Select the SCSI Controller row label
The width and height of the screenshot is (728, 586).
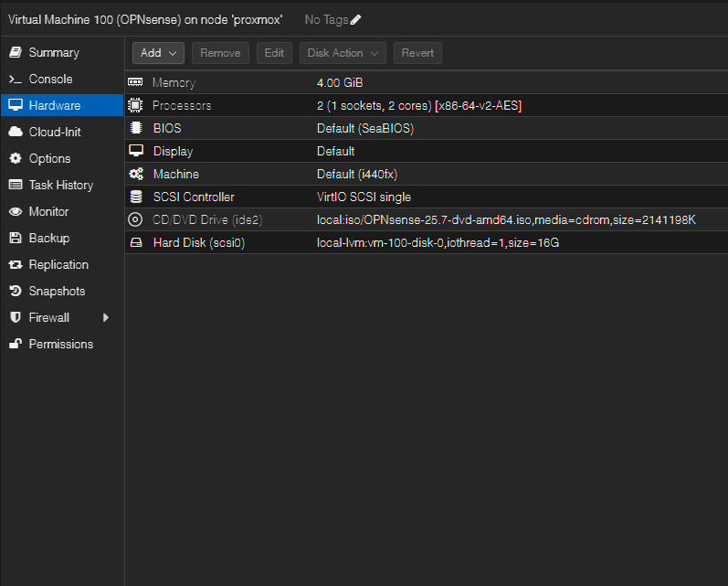194,197
